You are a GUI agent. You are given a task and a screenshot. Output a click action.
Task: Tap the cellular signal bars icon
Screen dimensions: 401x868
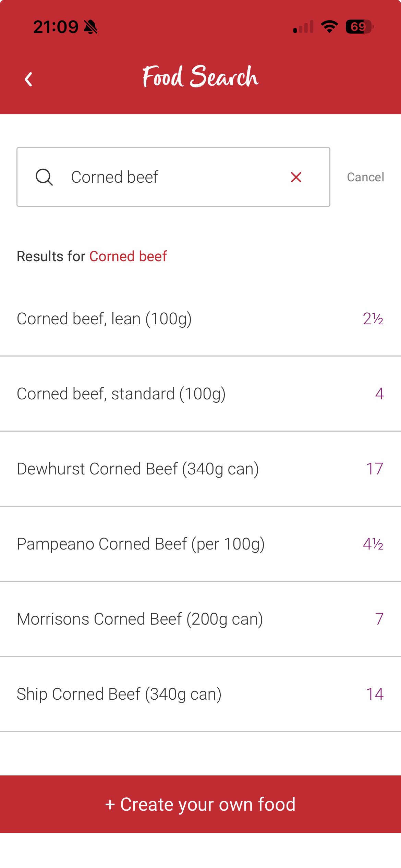(303, 27)
